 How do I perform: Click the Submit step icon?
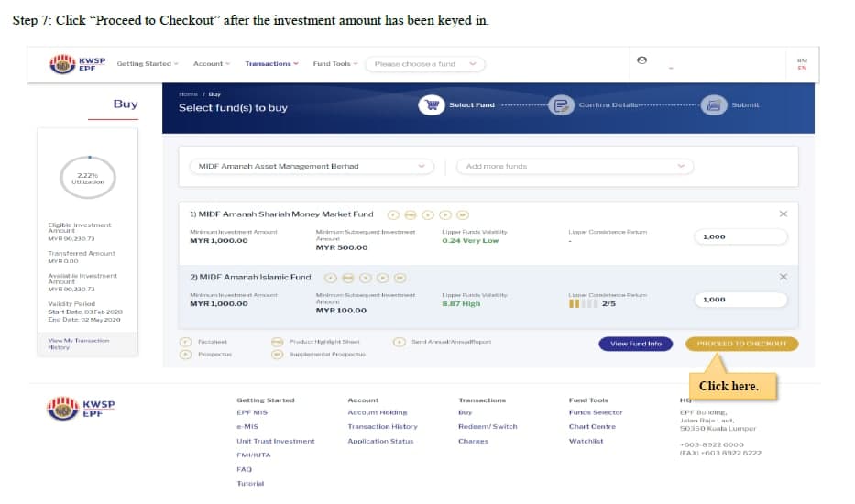[714, 104]
